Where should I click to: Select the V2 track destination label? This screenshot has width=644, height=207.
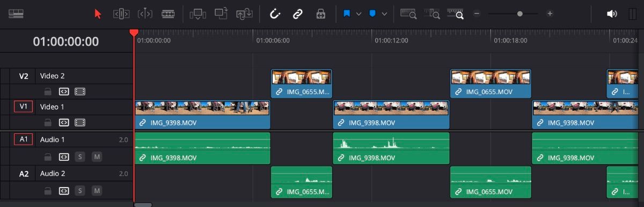coord(24,76)
